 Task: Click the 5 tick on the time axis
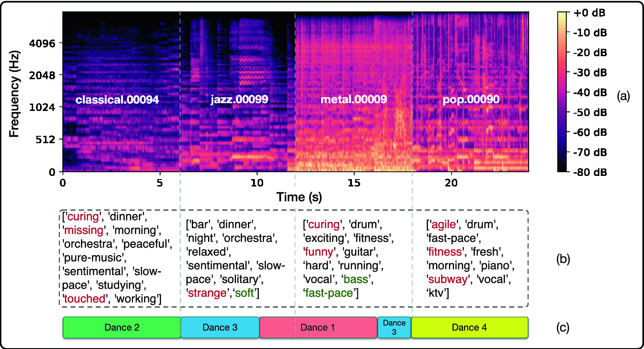point(160,182)
